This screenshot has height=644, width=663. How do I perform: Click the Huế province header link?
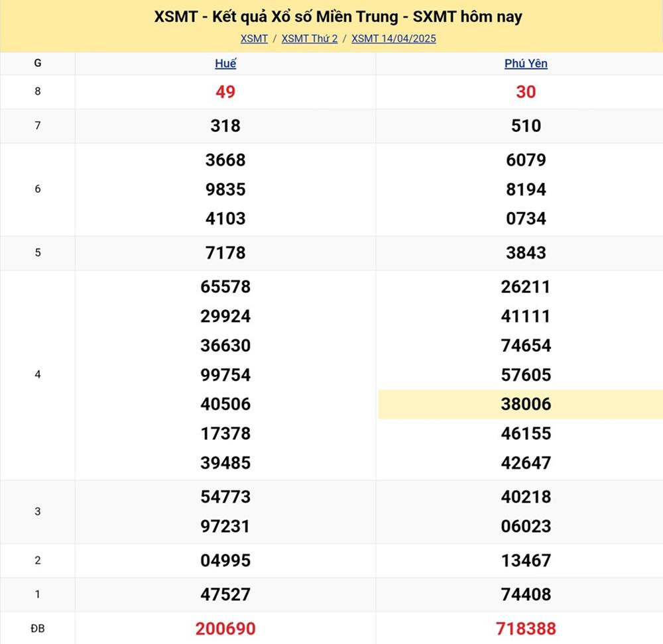pyautogui.click(x=225, y=64)
